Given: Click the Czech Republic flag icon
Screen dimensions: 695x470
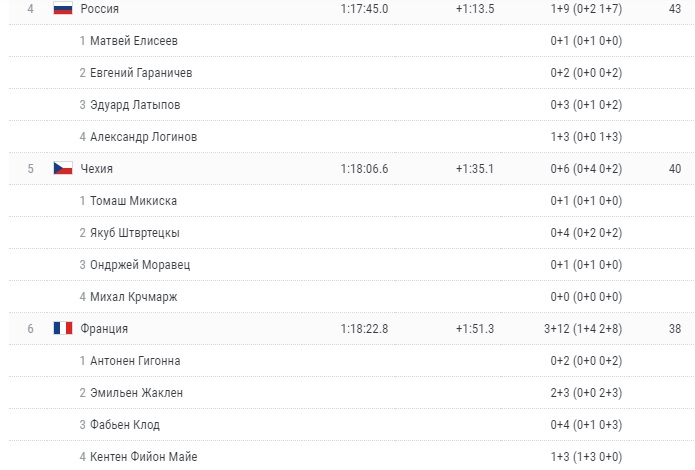Looking at the screenshot, I should [x=63, y=169].
